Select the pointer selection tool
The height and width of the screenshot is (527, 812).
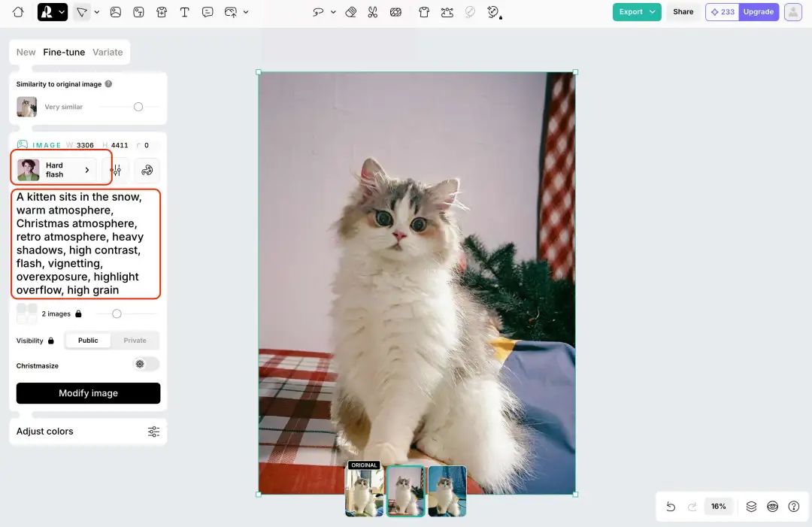[x=81, y=12]
